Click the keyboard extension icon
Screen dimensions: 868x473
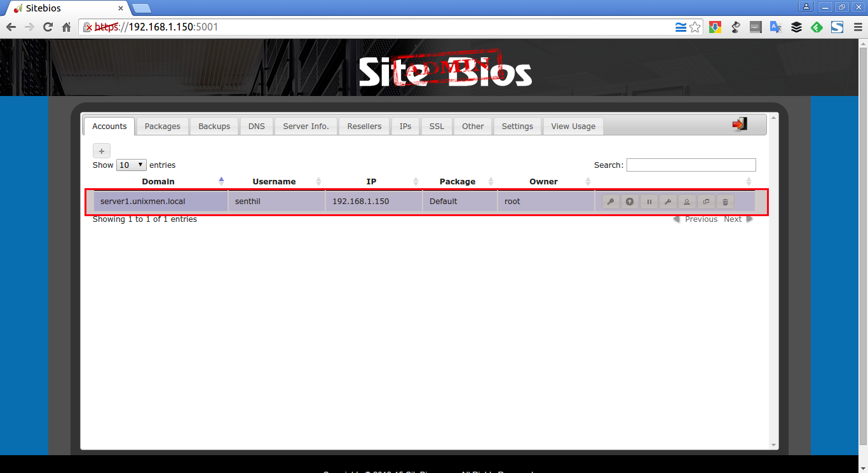(756, 27)
